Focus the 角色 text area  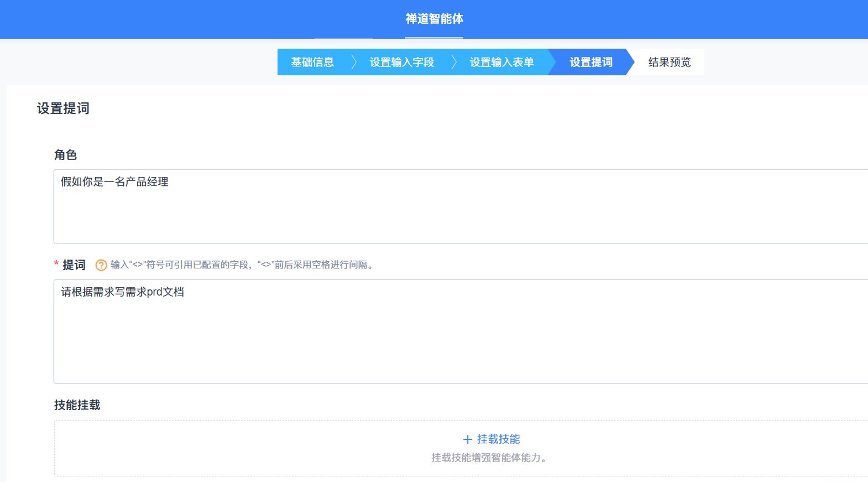click(x=461, y=206)
